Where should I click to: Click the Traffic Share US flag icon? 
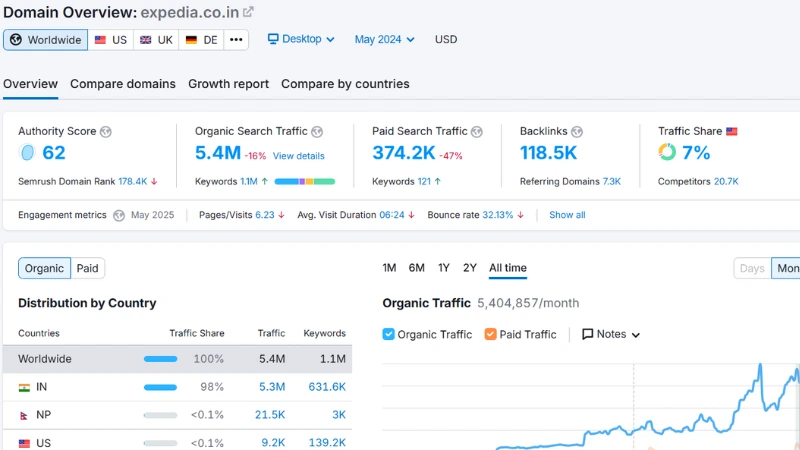732,132
